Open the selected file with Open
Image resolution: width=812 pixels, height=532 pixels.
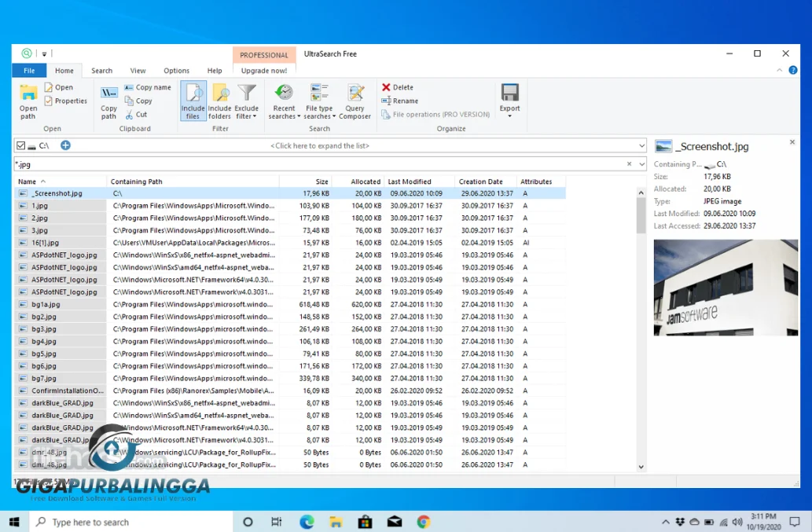tap(58, 87)
